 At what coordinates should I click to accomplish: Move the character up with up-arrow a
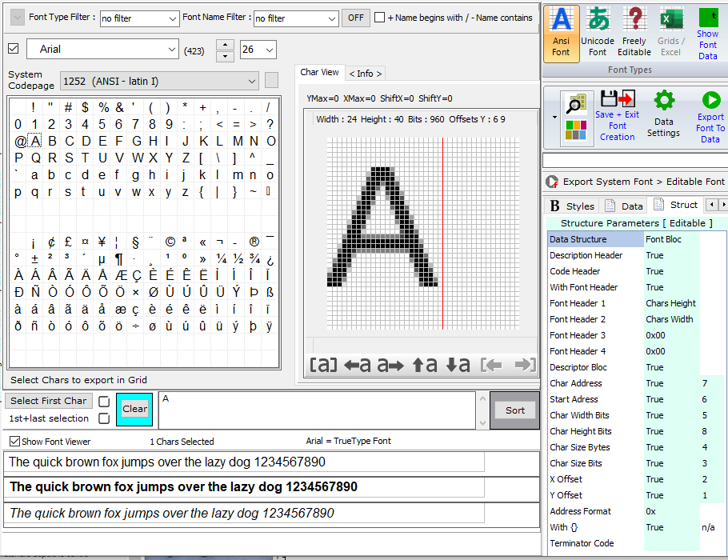pos(424,365)
